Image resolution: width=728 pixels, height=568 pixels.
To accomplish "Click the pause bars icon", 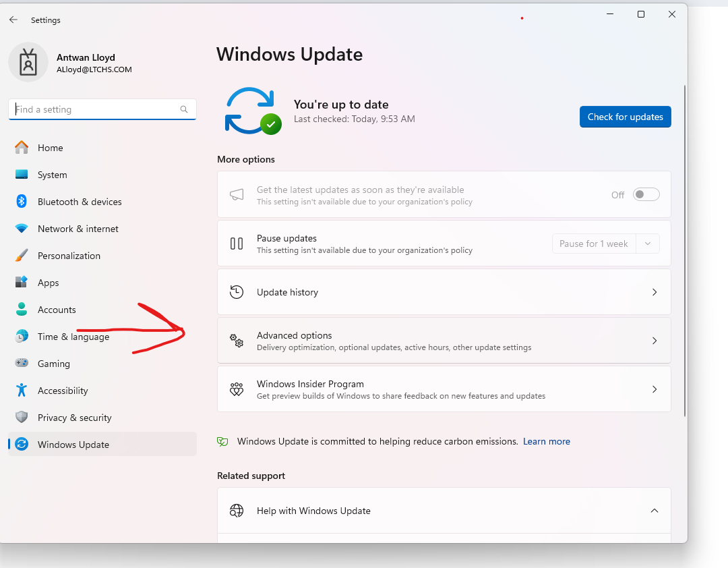I will pos(237,244).
